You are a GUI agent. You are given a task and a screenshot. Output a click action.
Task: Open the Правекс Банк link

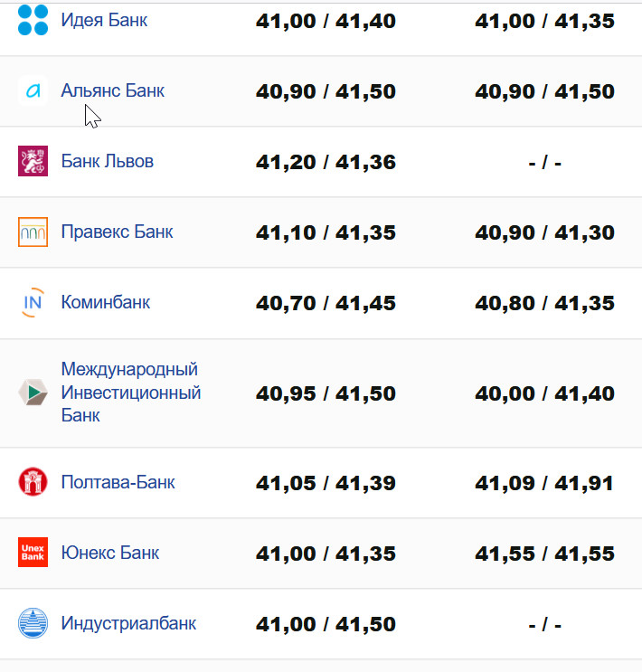click(x=117, y=232)
